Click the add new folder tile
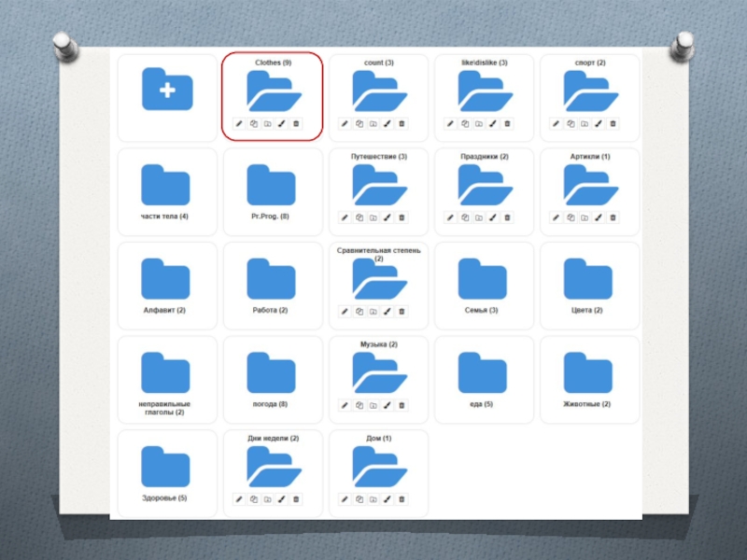Viewport: 747px width, 560px height. click(167, 91)
